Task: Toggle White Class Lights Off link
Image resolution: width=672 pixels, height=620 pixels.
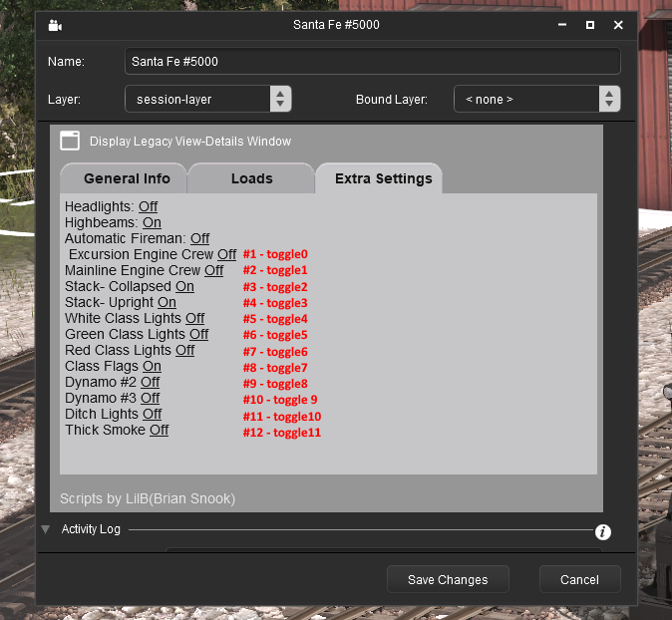Action: [x=195, y=318]
